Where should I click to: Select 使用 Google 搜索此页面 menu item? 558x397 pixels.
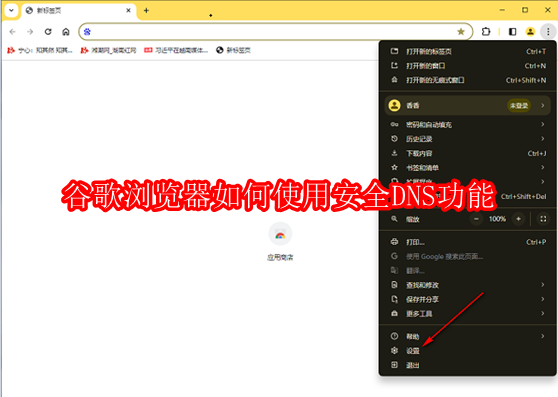tap(468, 256)
